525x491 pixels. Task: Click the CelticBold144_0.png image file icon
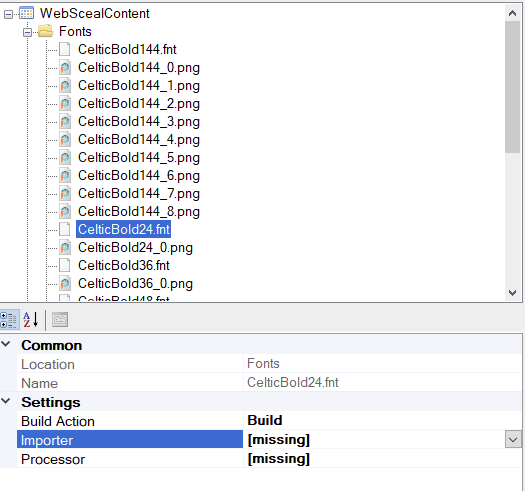click(65, 67)
